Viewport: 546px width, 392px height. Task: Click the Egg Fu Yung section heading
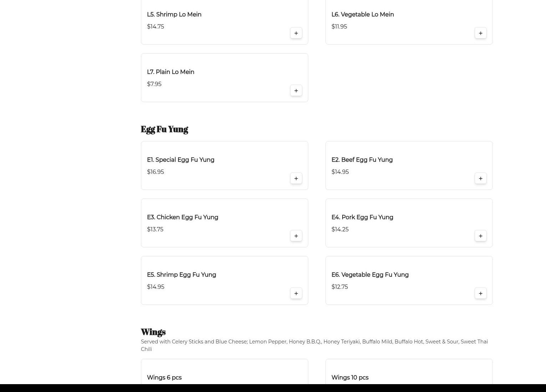click(164, 129)
